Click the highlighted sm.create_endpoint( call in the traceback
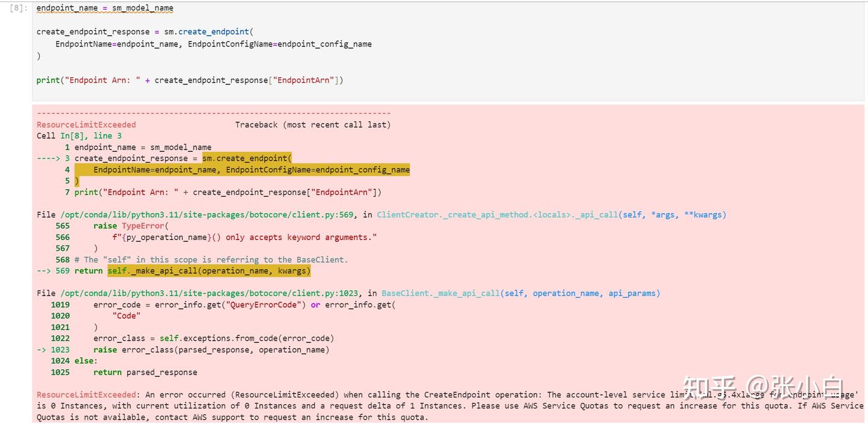 coord(247,158)
